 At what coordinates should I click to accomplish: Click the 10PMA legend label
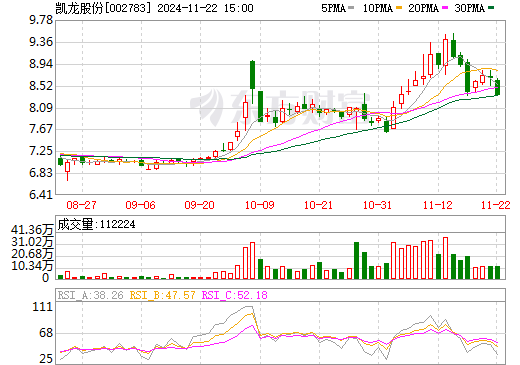click(377, 8)
